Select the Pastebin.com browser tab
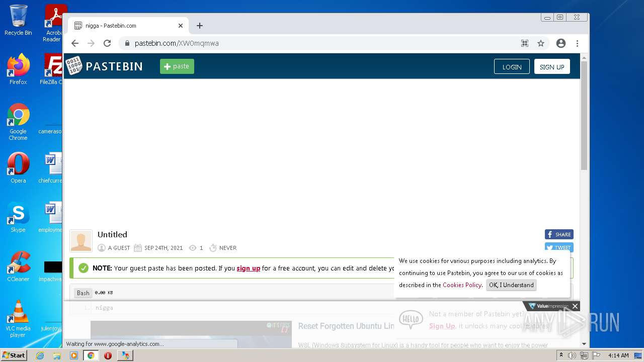This screenshot has width=644, height=362. point(128,26)
